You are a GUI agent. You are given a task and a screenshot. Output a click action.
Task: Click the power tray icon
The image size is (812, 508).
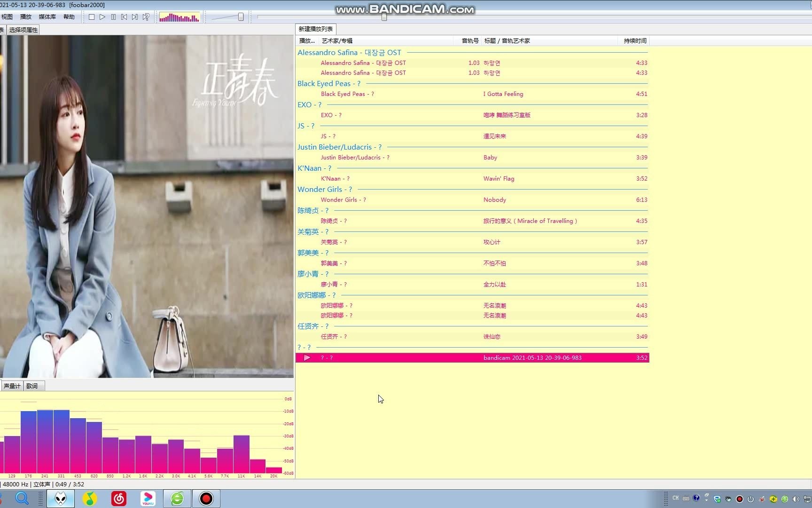[x=750, y=499]
